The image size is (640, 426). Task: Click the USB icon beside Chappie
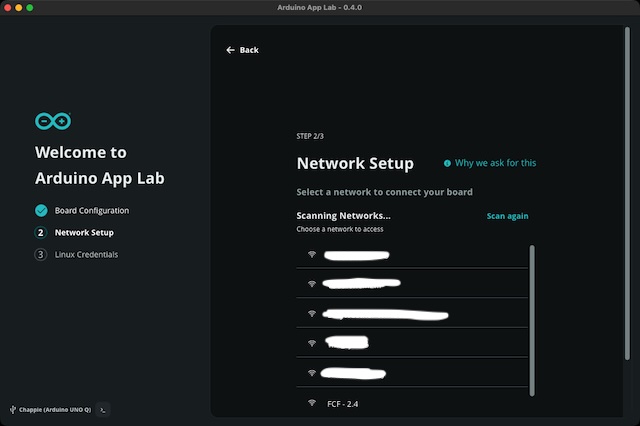click(x=12, y=409)
